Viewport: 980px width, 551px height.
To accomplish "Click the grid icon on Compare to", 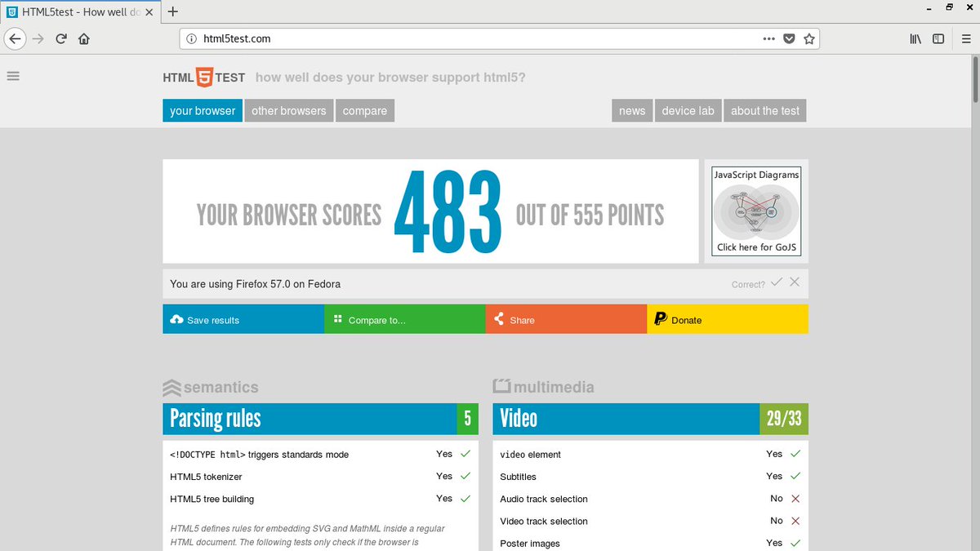I will click(337, 319).
